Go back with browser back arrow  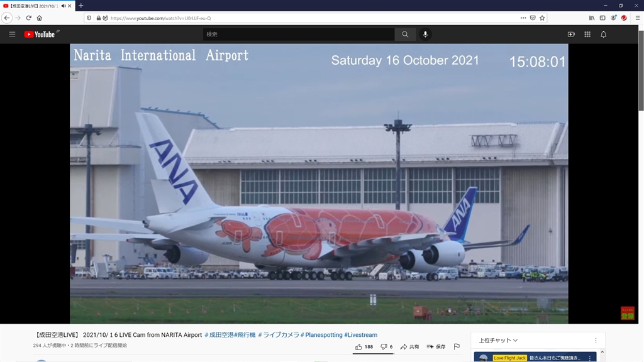coord(7,18)
